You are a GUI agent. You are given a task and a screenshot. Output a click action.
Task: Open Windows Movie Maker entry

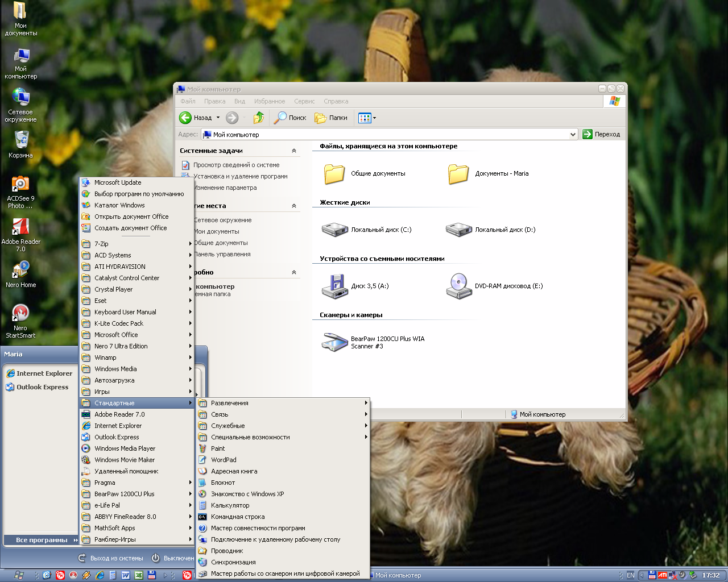coord(136,460)
